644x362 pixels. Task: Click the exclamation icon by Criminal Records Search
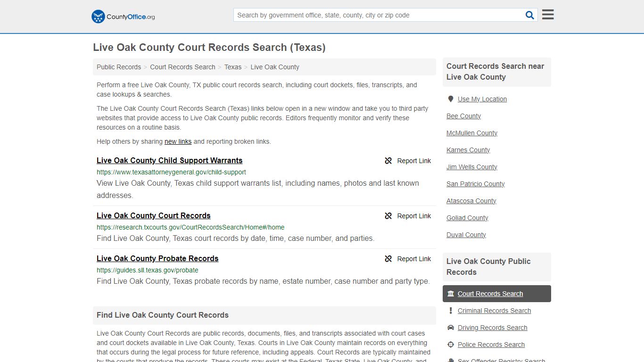(451, 311)
